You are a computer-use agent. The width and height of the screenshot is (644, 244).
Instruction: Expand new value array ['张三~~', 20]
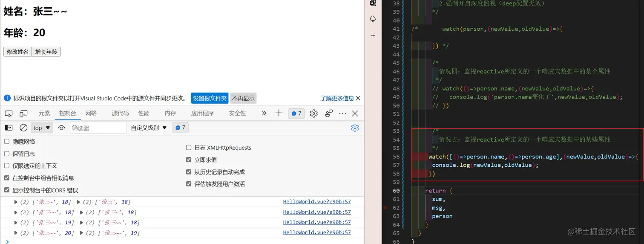tap(16, 233)
